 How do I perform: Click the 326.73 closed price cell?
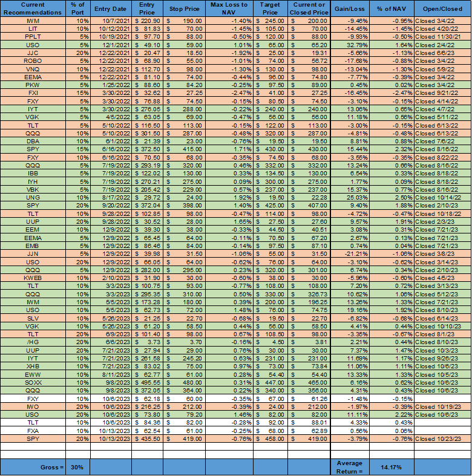click(x=309, y=294)
